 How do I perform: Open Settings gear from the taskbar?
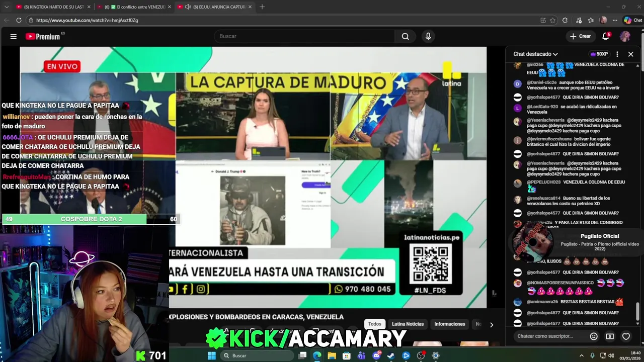[436, 355]
